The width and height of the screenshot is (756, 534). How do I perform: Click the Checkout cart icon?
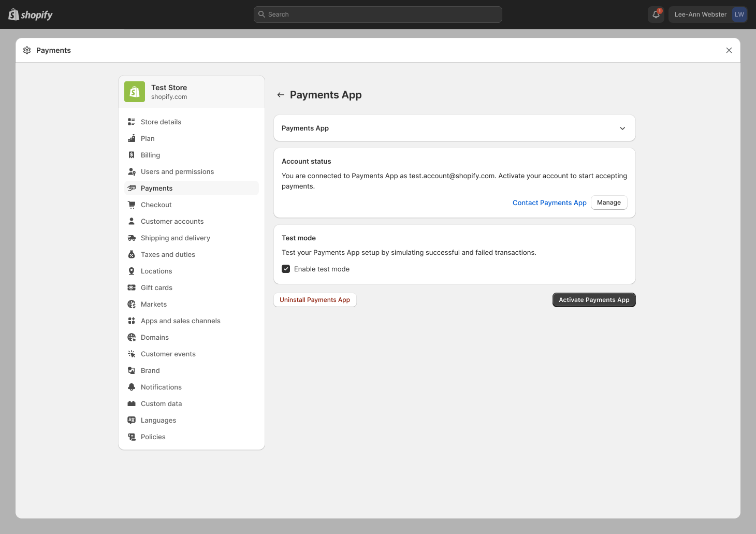tap(132, 205)
